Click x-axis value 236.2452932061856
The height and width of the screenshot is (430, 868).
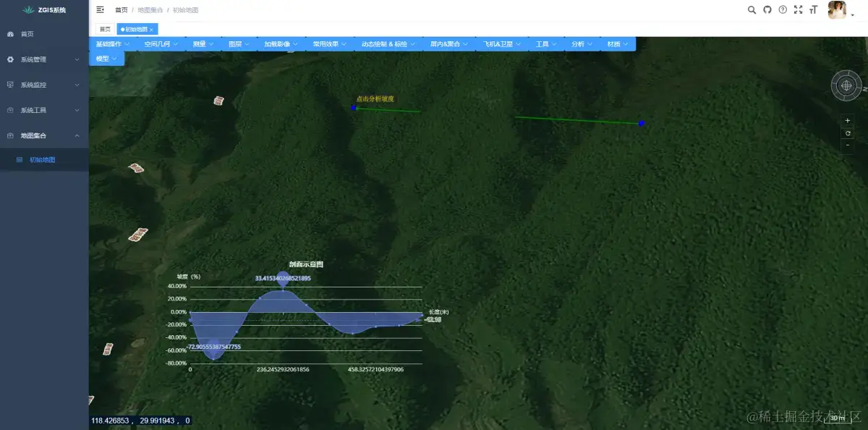283,369
